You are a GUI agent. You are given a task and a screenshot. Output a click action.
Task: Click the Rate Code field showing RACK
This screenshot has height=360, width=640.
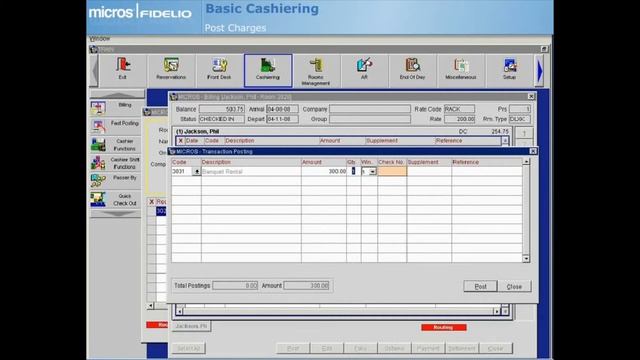point(459,109)
